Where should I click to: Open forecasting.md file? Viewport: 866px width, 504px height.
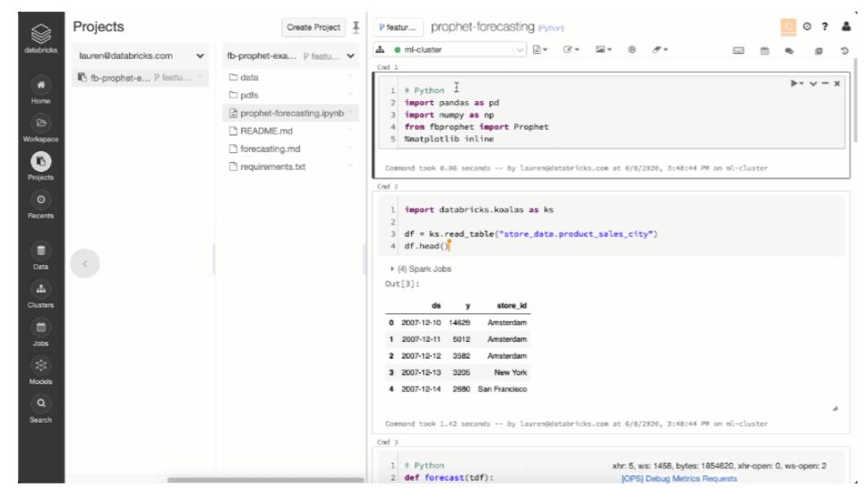[270, 149]
